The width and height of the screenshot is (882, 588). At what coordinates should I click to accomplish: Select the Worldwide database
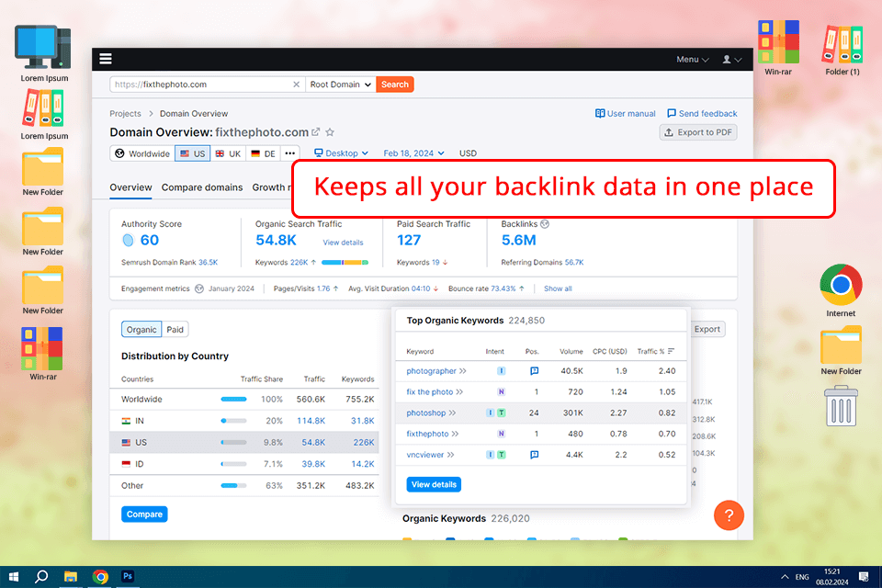tap(142, 153)
